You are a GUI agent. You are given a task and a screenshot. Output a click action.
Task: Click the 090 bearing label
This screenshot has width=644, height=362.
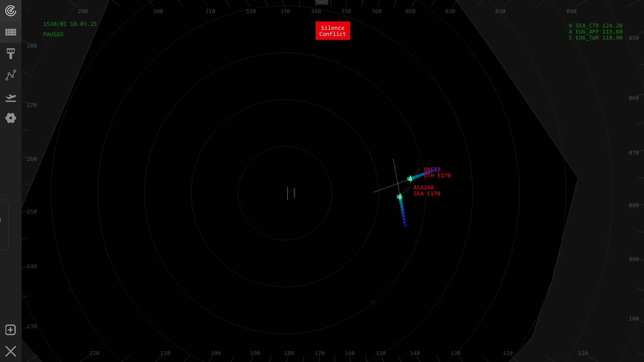pyautogui.click(x=634, y=259)
